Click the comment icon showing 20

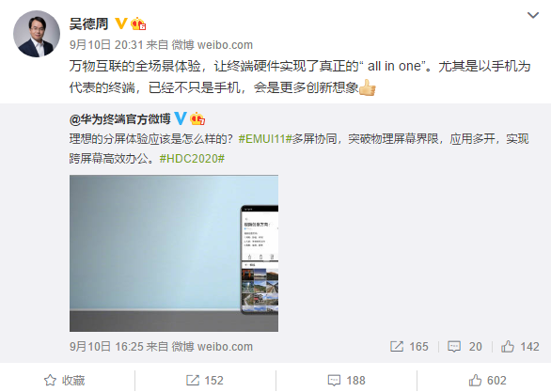click(x=464, y=347)
